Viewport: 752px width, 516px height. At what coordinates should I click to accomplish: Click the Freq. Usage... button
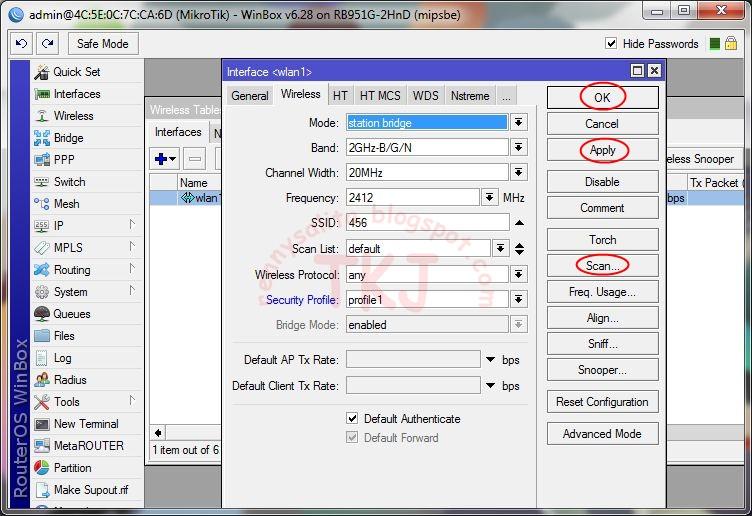click(602, 292)
